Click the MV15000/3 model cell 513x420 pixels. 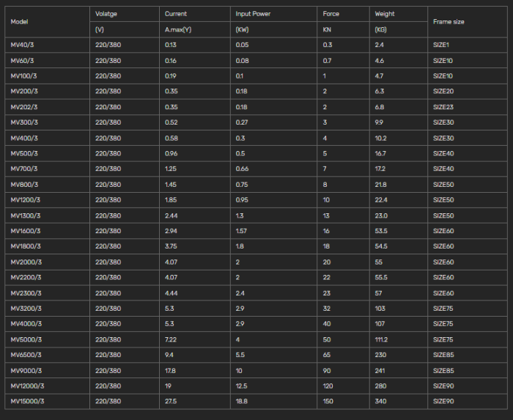click(x=27, y=401)
